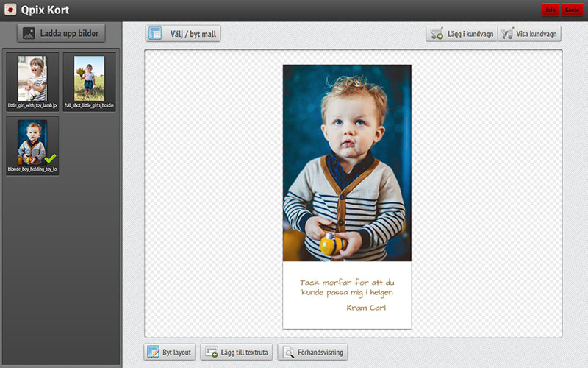Viewport: 588px width, 368px height.
Task: Open the red Info button
Action: pyautogui.click(x=550, y=10)
